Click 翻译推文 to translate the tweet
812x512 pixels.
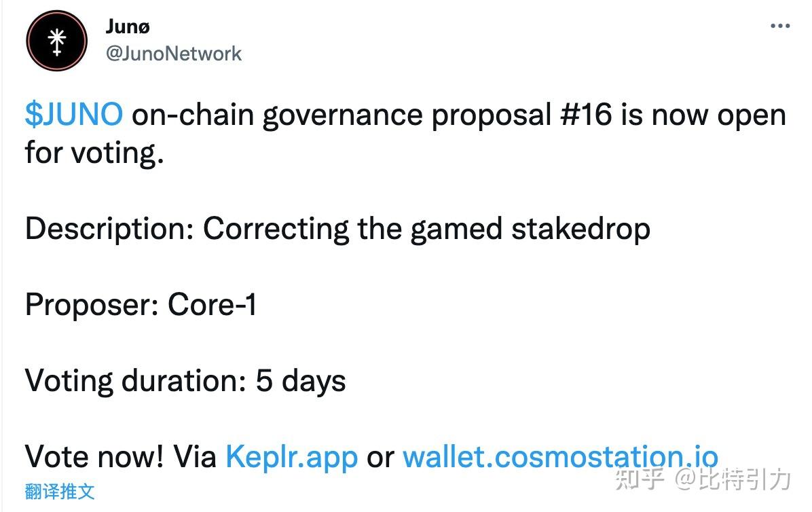[60, 491]
